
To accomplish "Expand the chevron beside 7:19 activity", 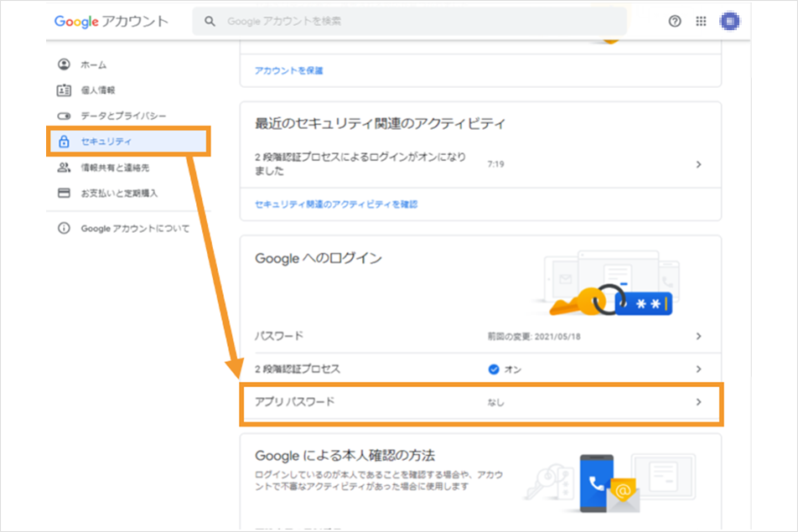I will (x=699, y=164).
